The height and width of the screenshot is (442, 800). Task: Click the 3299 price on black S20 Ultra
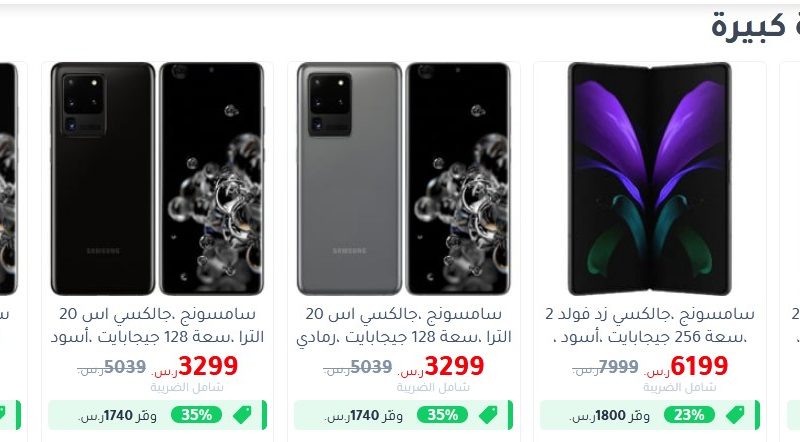point(208,366)
